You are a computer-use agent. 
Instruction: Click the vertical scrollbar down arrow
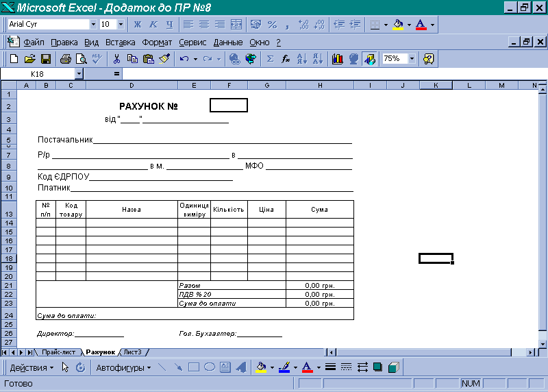[x=543, y=344]
